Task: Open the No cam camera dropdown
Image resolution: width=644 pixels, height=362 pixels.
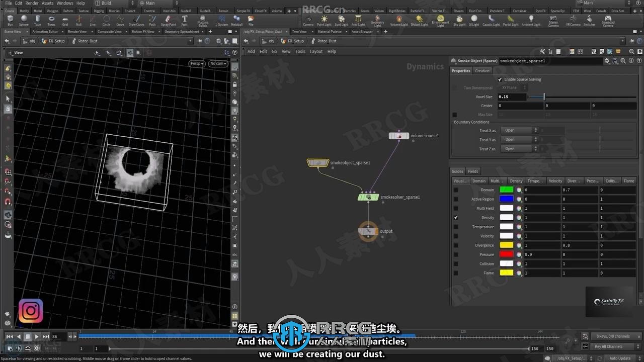Action: 218,63
